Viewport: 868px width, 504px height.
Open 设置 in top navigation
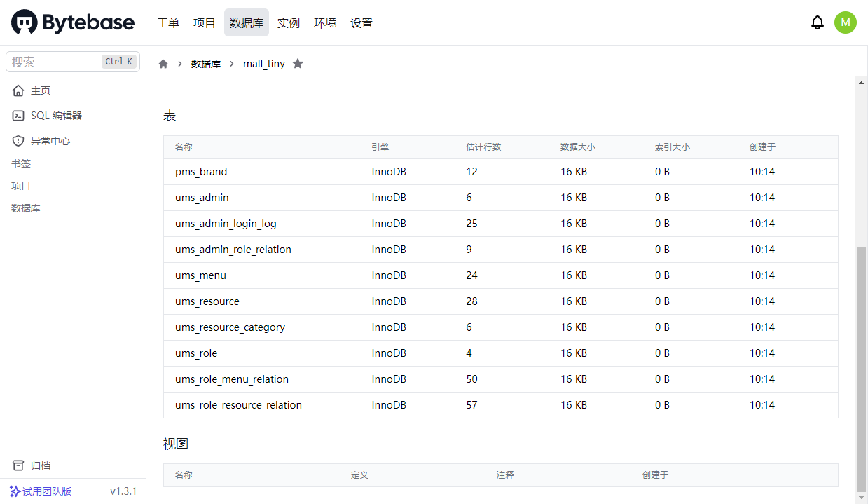pyautogui.click(x=361, y=22)
